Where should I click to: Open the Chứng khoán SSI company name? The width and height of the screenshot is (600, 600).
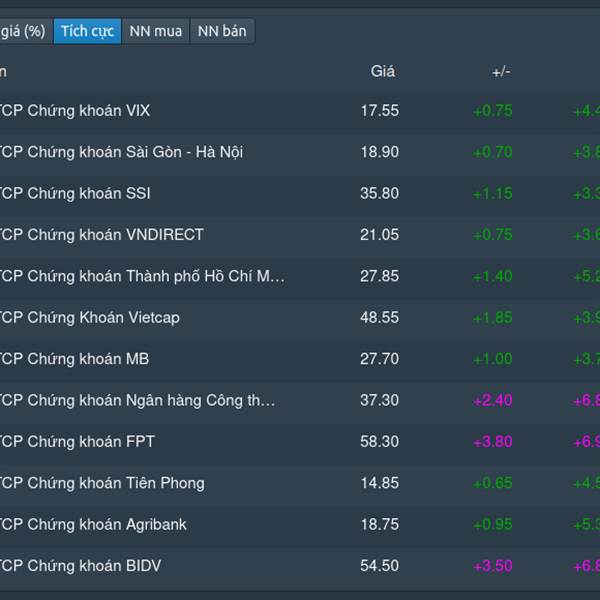pyautogui.click(x=88, y=193)
